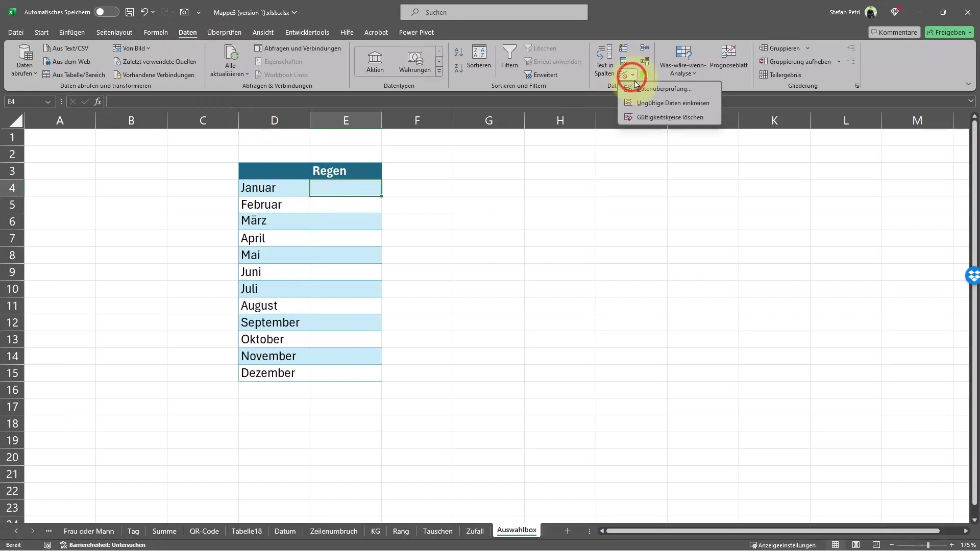Image resolution: width=980 pixels, height=551 pixels.
Task: Choose Datenüberprüfung... from menu
Action: coord(670,89)
